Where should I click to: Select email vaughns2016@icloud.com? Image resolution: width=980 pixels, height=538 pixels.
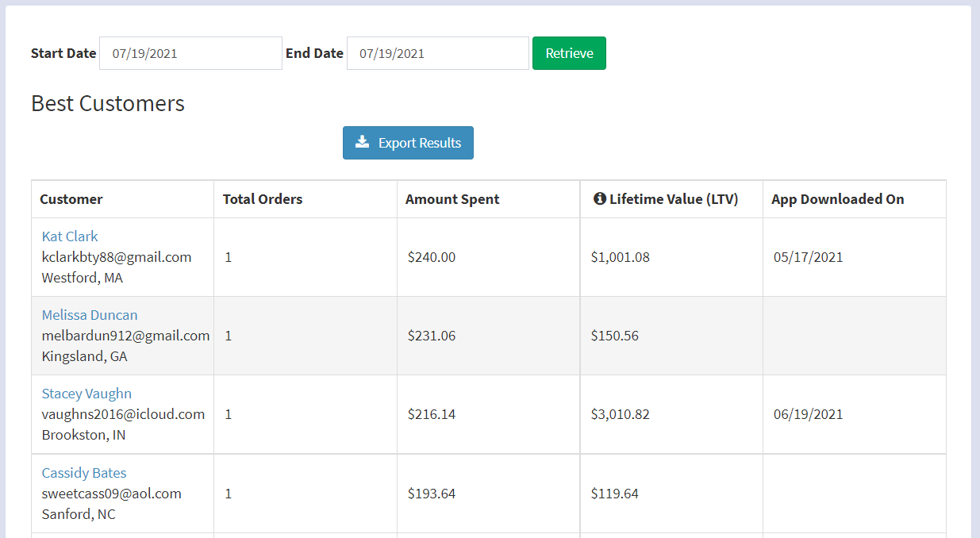(x=123, y=414)
